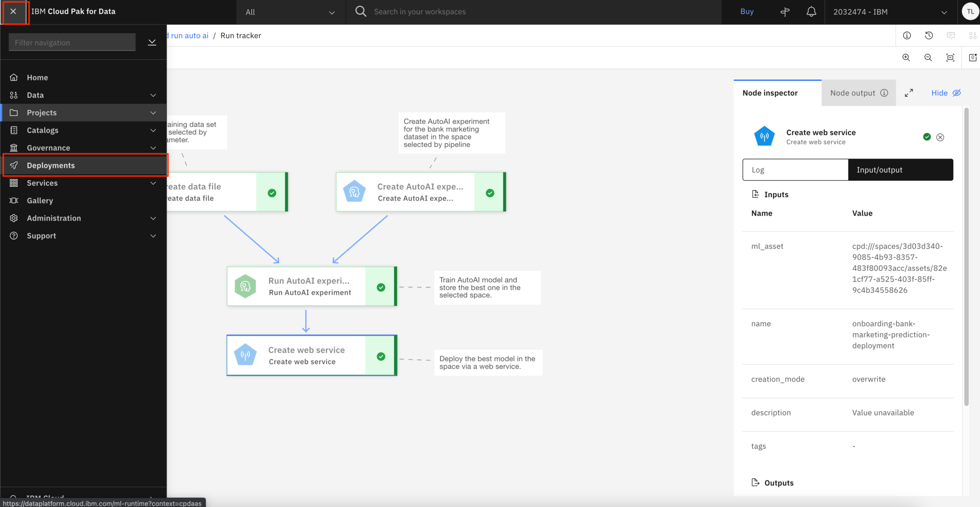Click the green checkmark on Create data file node
This screenshot has width=980, height=507.
coord(272,193)
